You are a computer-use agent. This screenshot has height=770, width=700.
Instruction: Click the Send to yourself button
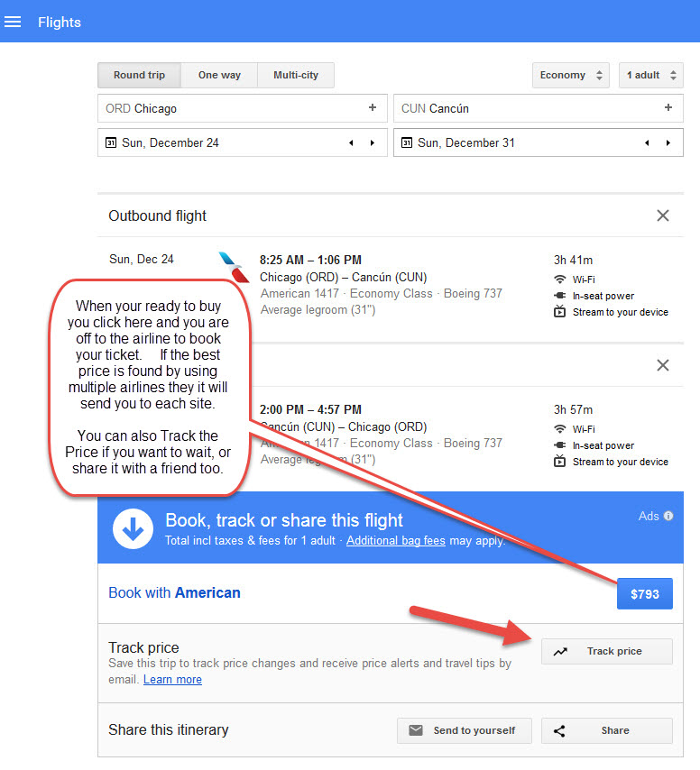pos(465,730)
